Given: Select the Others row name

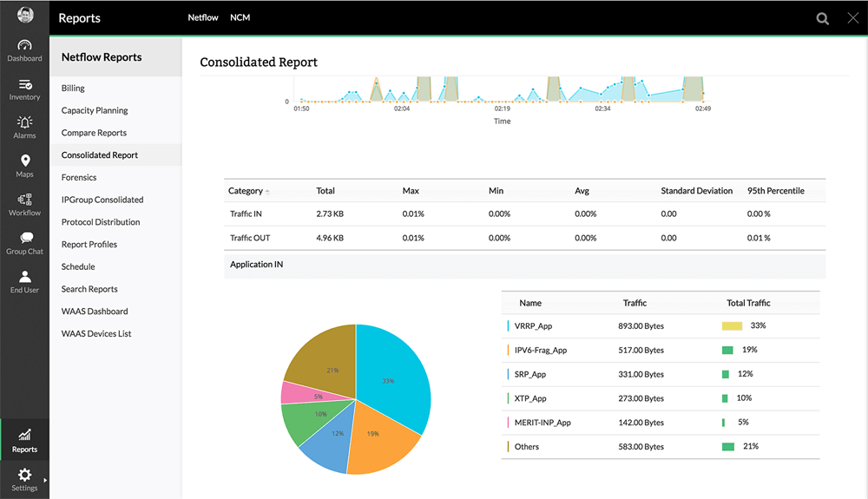Looking at the screenshot, I should (527, 447).
